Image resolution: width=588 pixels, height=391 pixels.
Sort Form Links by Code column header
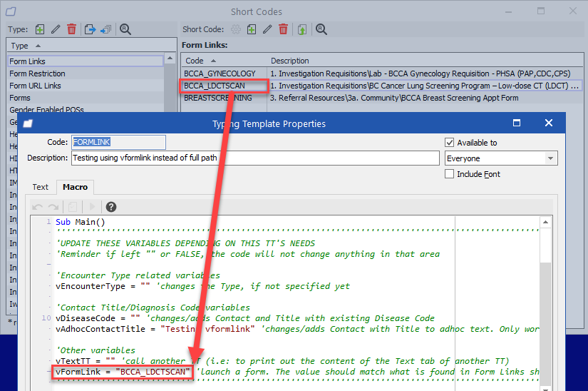[x=224, y=61]
